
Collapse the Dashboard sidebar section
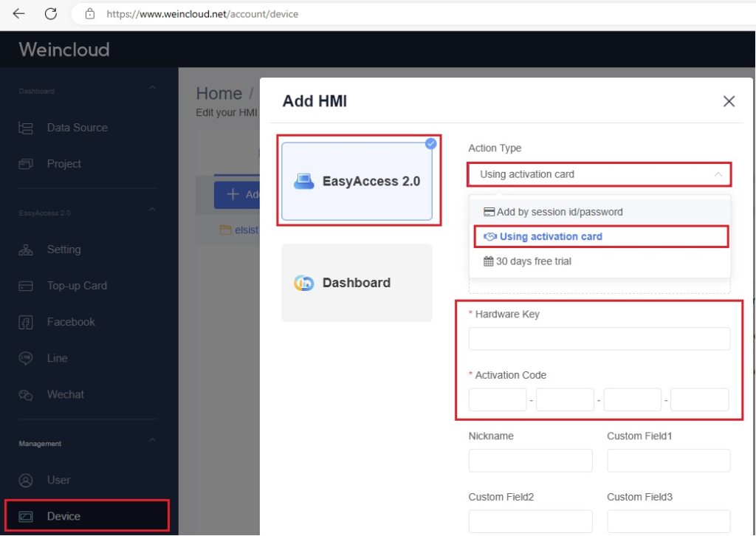point(152,88)
